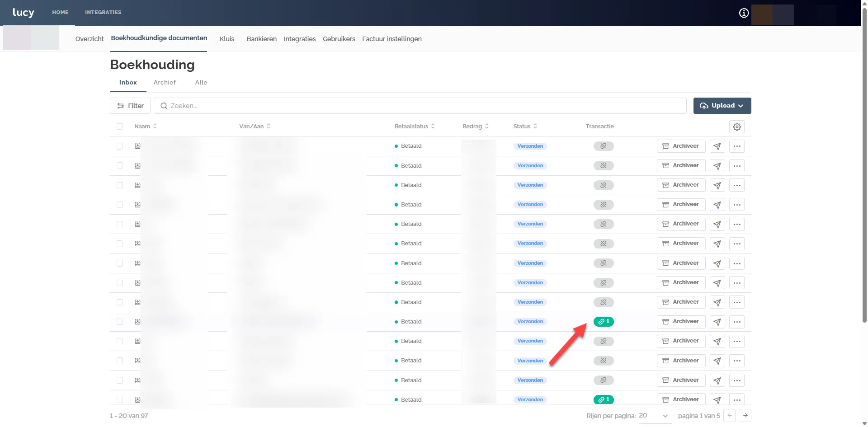Viewport: 868px width, 427px height.
Task: Sort by the Status column
Action: 525,127
